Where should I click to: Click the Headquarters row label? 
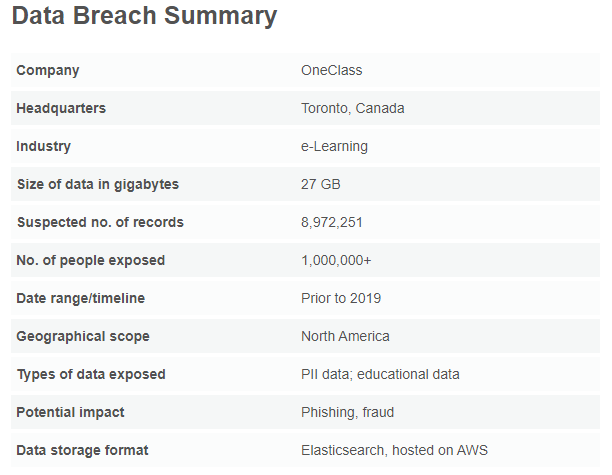61,108
